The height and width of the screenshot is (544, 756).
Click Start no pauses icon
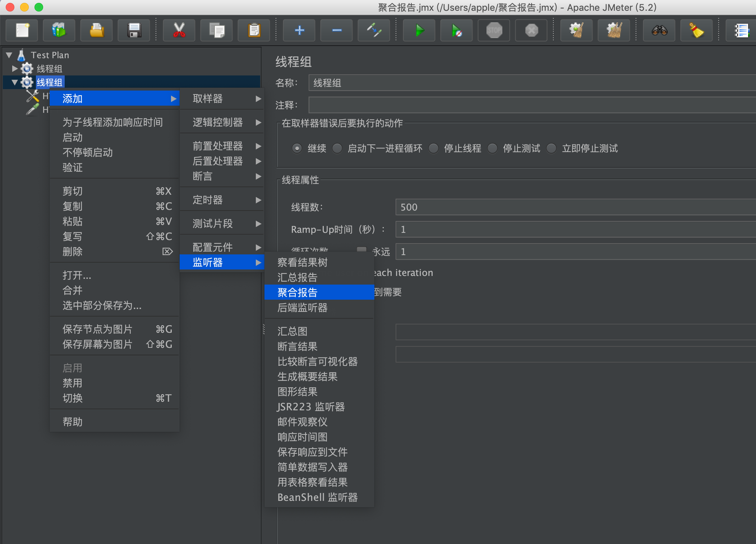point(457,30)
